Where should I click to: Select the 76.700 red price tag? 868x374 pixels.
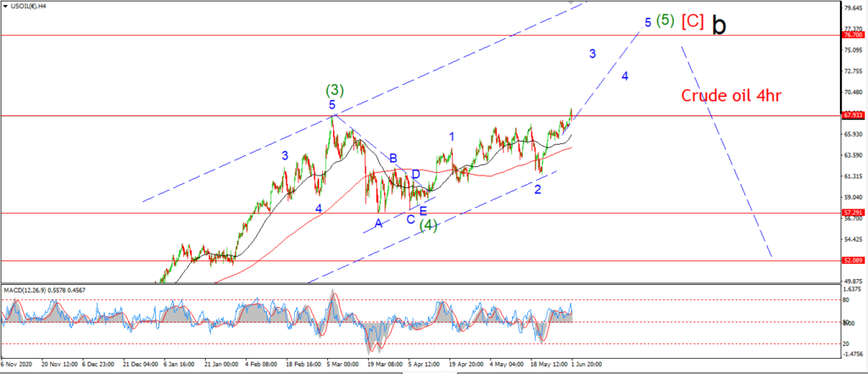853,35
